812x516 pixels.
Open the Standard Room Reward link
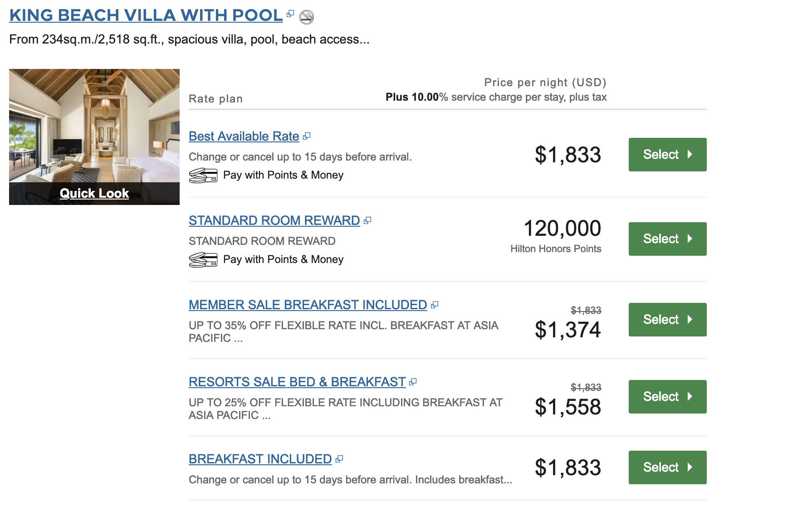pos(274,220)
